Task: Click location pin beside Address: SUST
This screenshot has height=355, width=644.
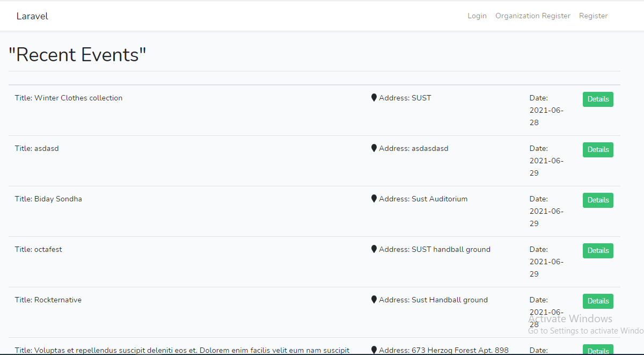Action: click(x=374, y=98)
